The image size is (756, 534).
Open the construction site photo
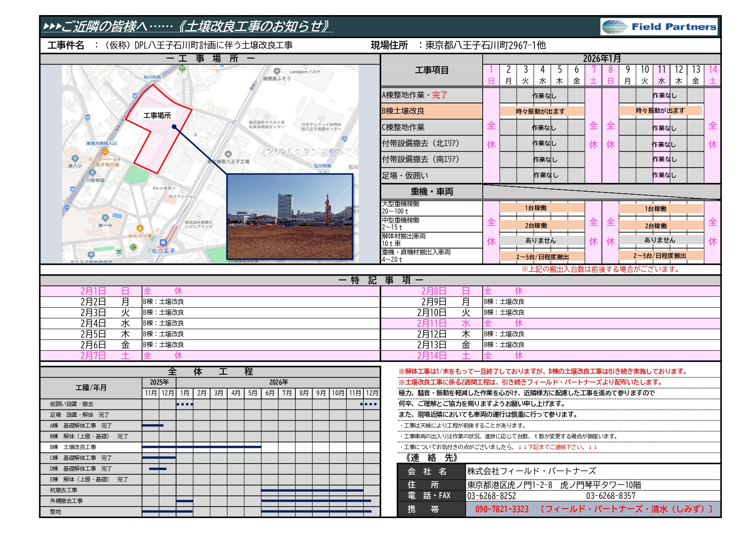click(290, 216)
